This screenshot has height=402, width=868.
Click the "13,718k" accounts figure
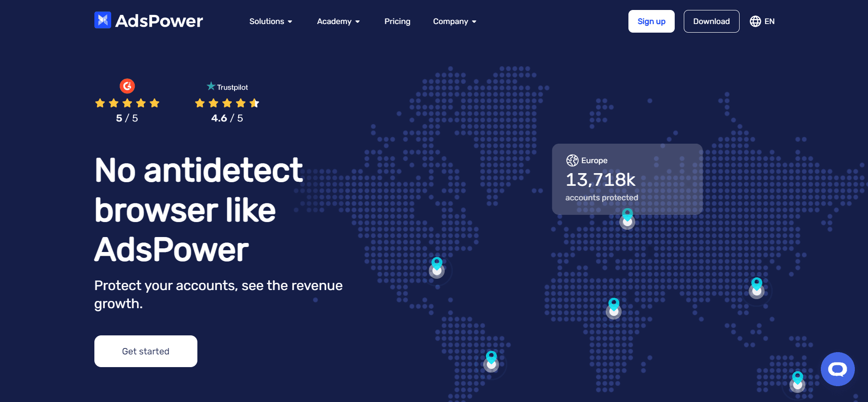point(601,180)
